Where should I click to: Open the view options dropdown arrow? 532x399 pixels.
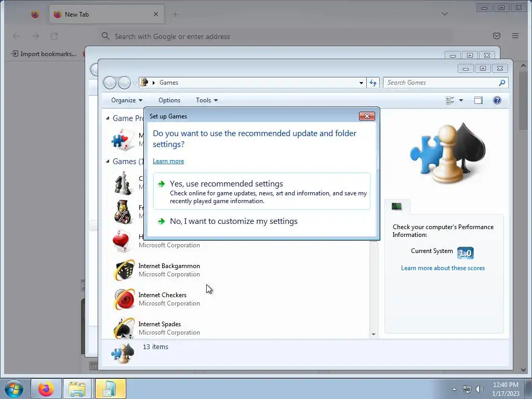pos(461,100)
